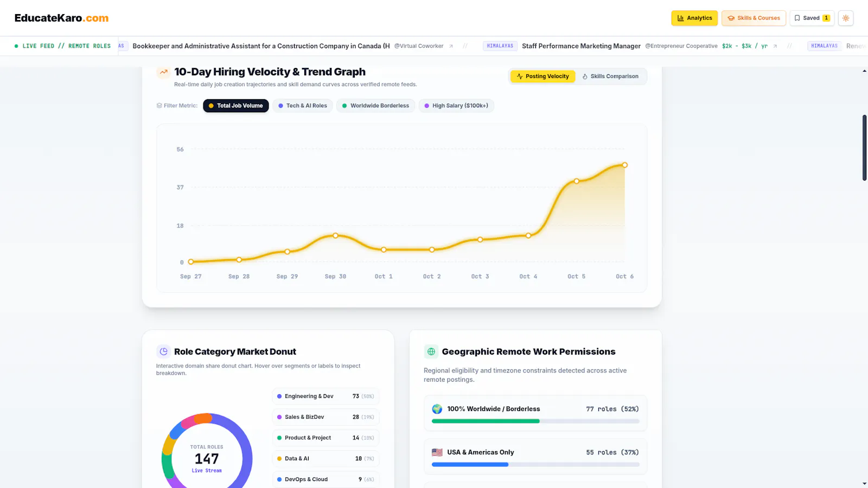Click the 100% Worldwide / Borderless progress bar
Viewport: 868px width, 488px height.
[535, 421]
